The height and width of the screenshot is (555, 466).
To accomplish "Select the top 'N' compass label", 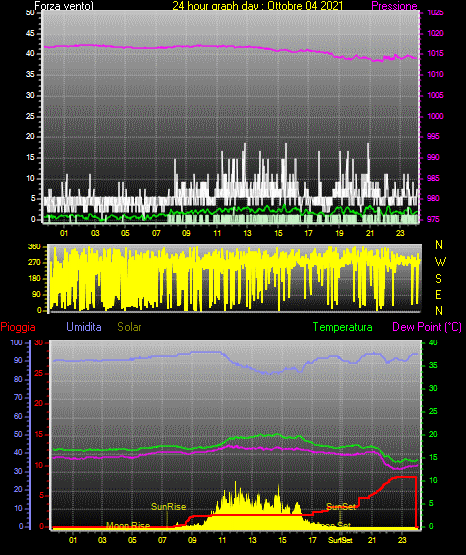I will coord(439,245).
